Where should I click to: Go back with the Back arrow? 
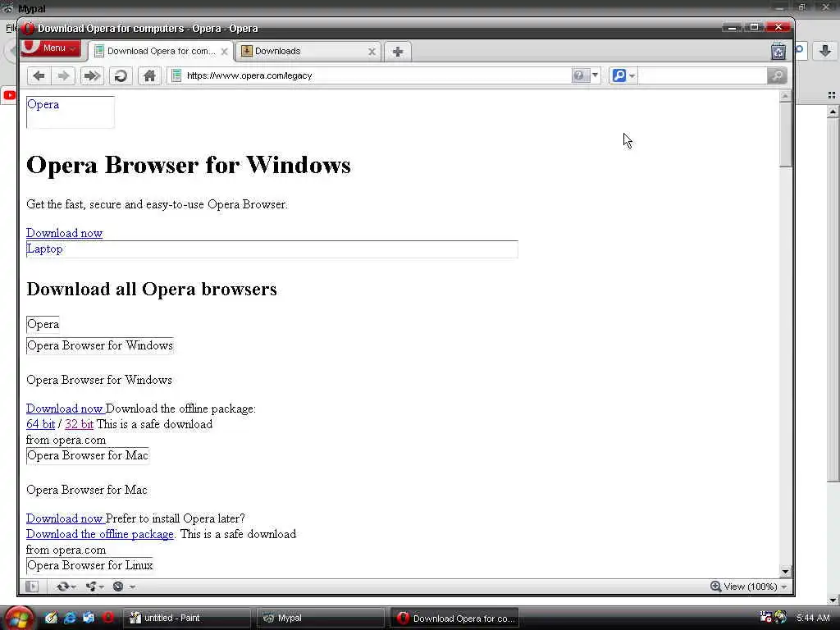39,75
